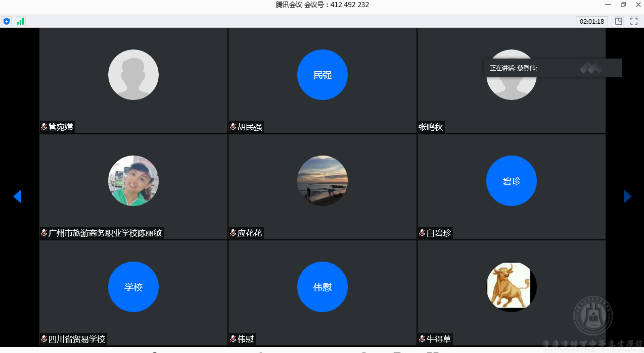644x353 pixels.
Task: Unmute 胡民强's microphone icon
Action: coord(233,127)
